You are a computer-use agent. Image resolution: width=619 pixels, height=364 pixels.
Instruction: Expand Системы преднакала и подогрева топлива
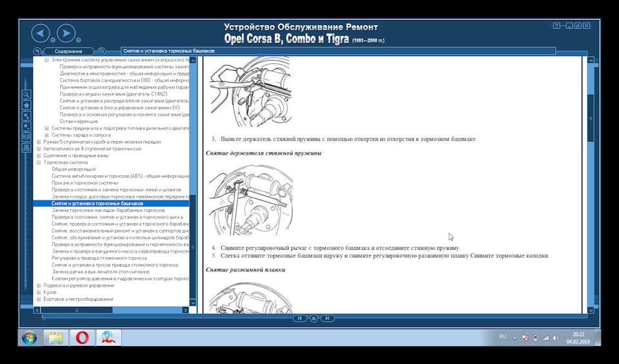pyautogui.click(x=46, y=128)
